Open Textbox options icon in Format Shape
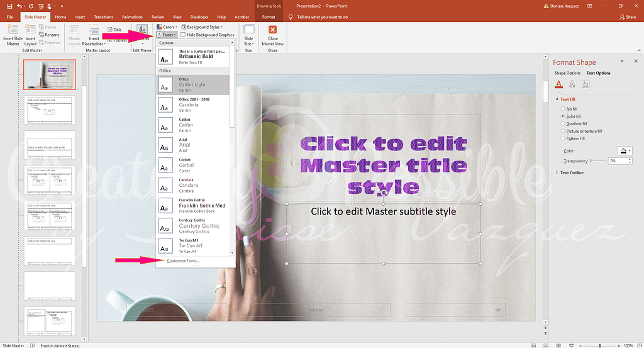 (x=586, y=84)
